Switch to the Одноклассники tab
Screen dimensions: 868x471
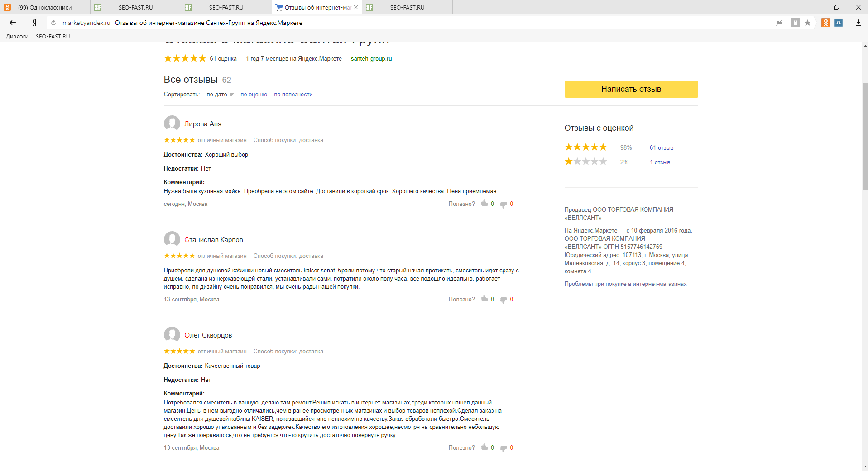pyautogui.click(x=45, y=7)
